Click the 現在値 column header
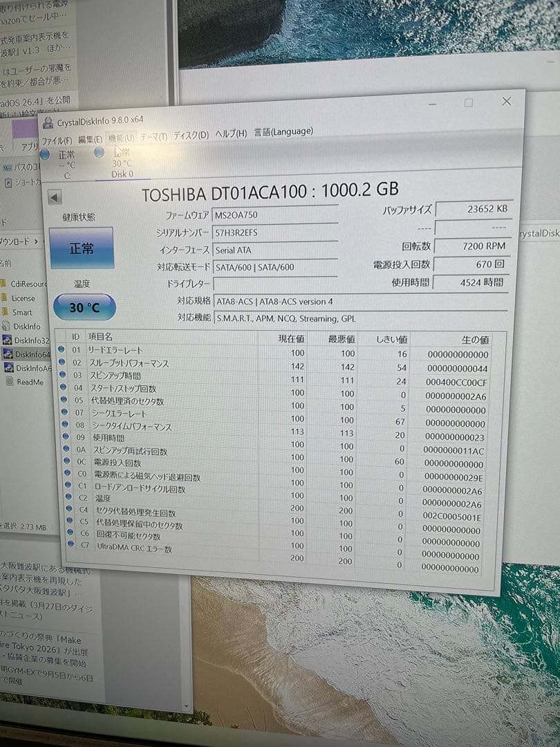 292,338
